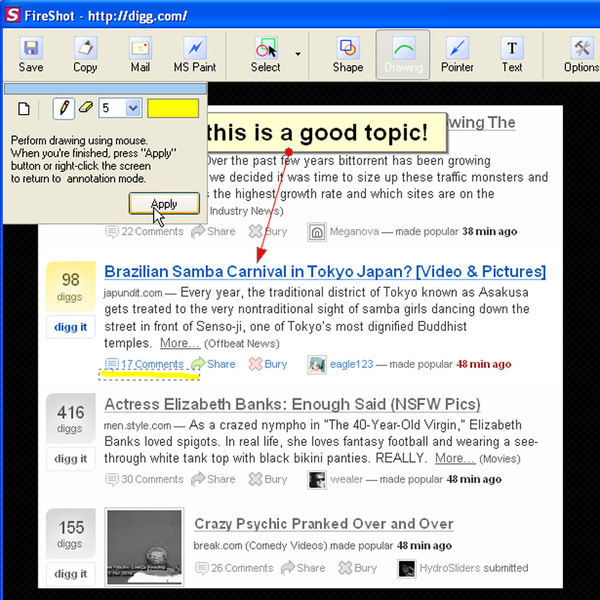
Task: Open eagle123 user profile link
Action: 351,364
